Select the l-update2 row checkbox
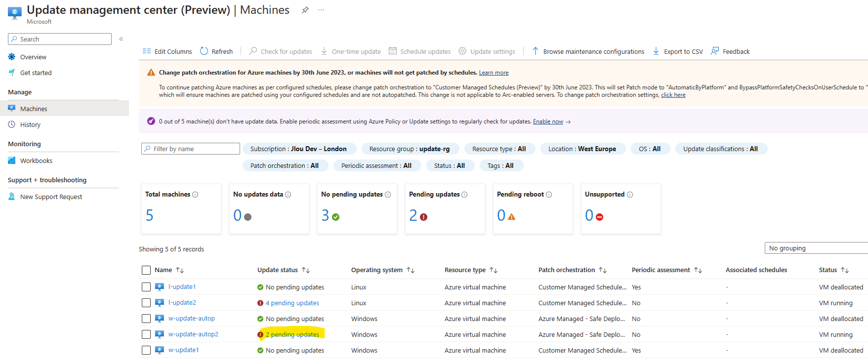868x363 pixels. tap(146, 303)
